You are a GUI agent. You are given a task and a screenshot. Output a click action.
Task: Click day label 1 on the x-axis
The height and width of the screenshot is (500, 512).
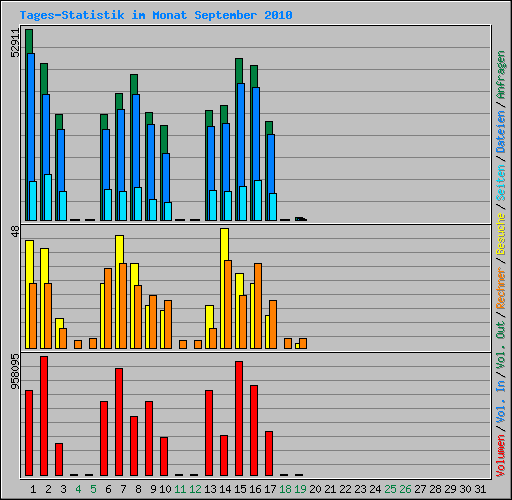33,489
